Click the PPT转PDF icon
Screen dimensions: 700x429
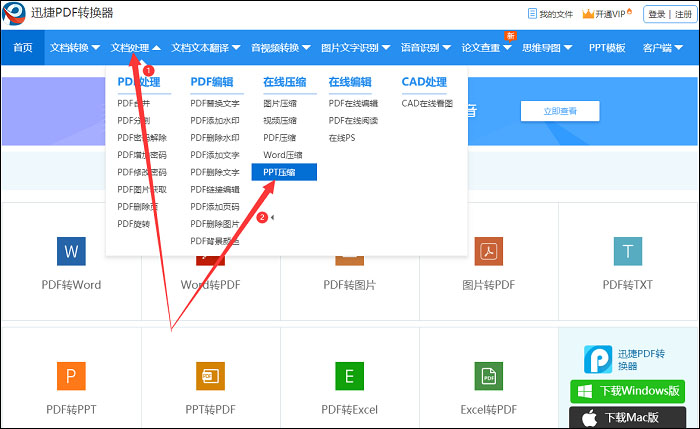(x=210, y=376)
